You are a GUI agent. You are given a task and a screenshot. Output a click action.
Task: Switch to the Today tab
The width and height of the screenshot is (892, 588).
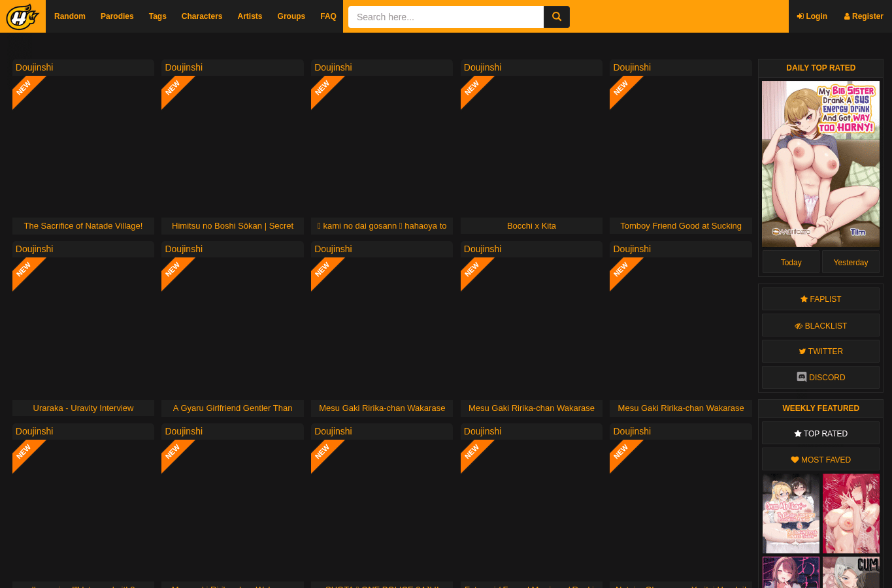[x=791, y=262]
